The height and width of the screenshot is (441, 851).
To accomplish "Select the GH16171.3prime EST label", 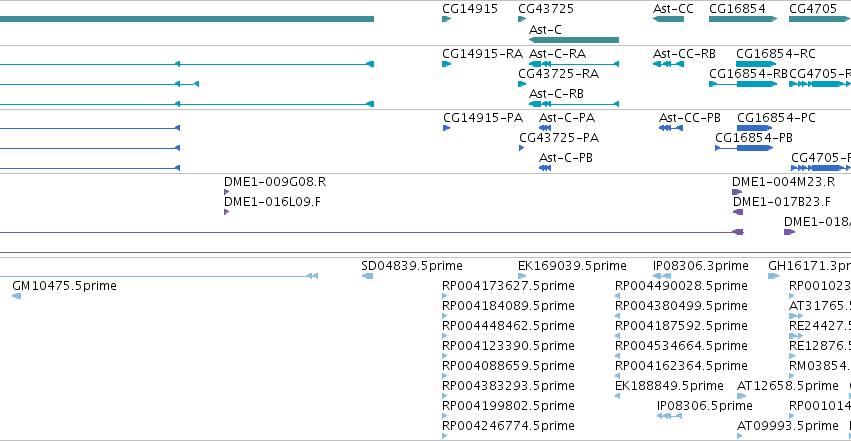I will tap(809, 266).
